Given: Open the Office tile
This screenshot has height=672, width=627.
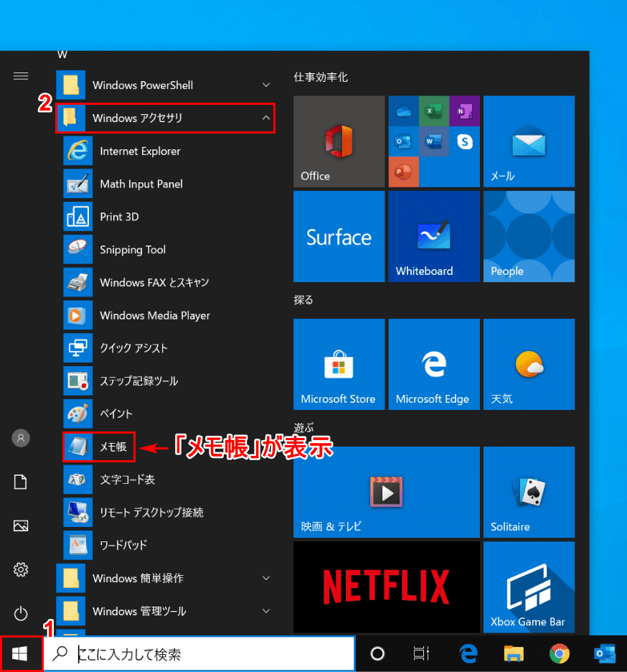Looking at the screenshot, I should click(x=339, y=141).
